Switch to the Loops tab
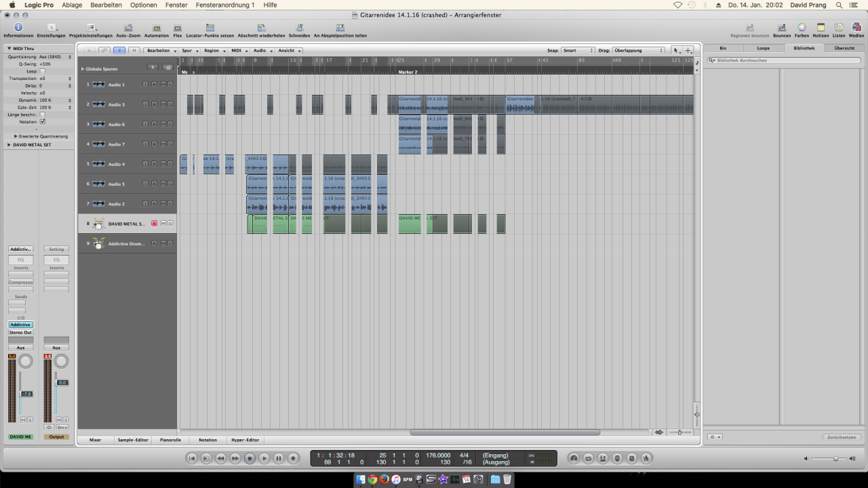The width and height of the screenshot is (868, 488). pos(763,48)
